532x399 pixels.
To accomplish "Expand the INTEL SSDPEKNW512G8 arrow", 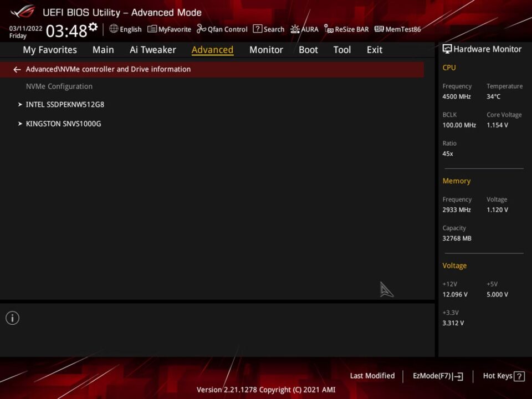I will tap(20, 105).
